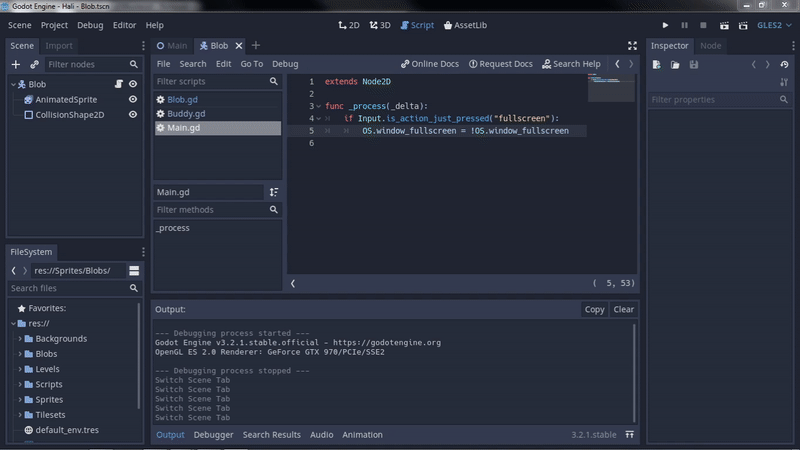Create a new resource in Inspector
The width and height of the screenshot is (800, 450).
click(657, 65)
